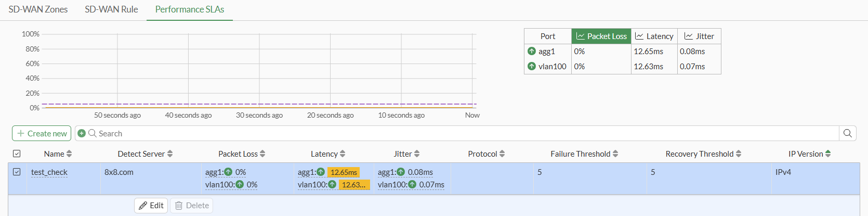This screenshot has height=216, width=868.
Task: Toggle the select-all header checkbox
Action: click(x=17, y=154)
